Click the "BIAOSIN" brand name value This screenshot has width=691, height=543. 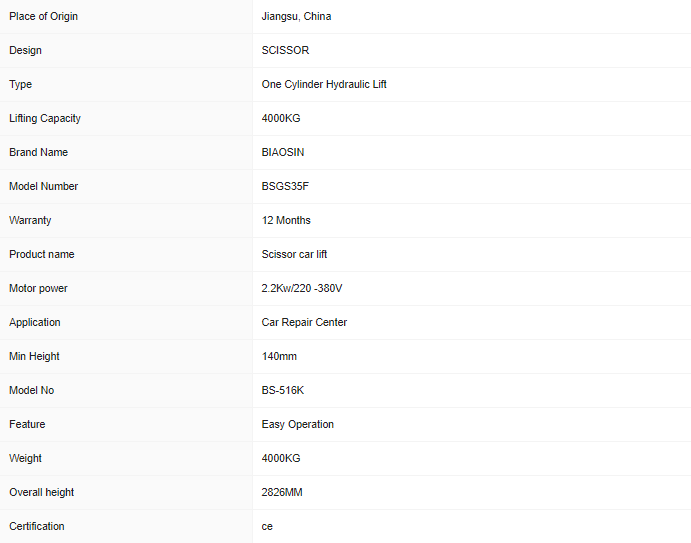point(283,152)
